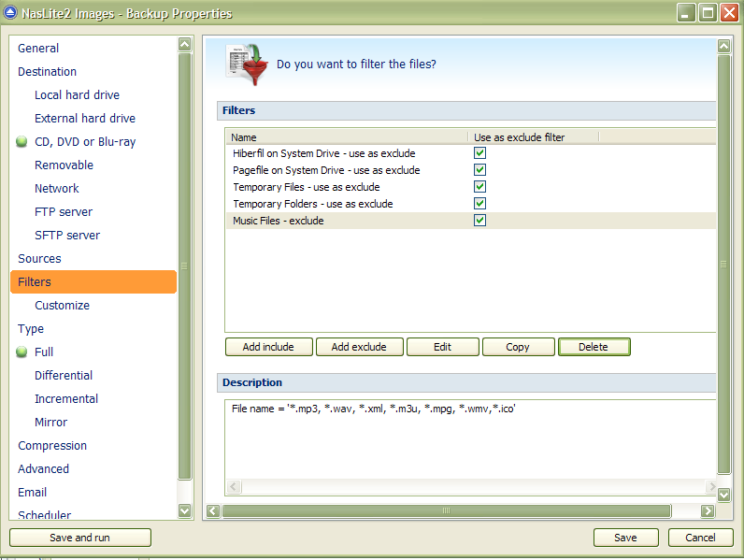Image resolution: width=744 pixels, height=560 pixels.
Task: Select Network destination
Action: [57, 189]
